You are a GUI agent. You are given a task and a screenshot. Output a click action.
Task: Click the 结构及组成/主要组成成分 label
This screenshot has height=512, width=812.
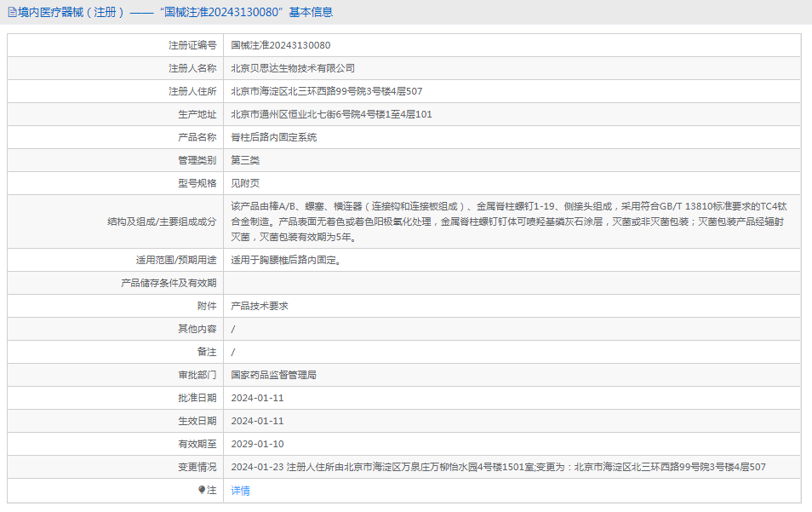point(162,221)
